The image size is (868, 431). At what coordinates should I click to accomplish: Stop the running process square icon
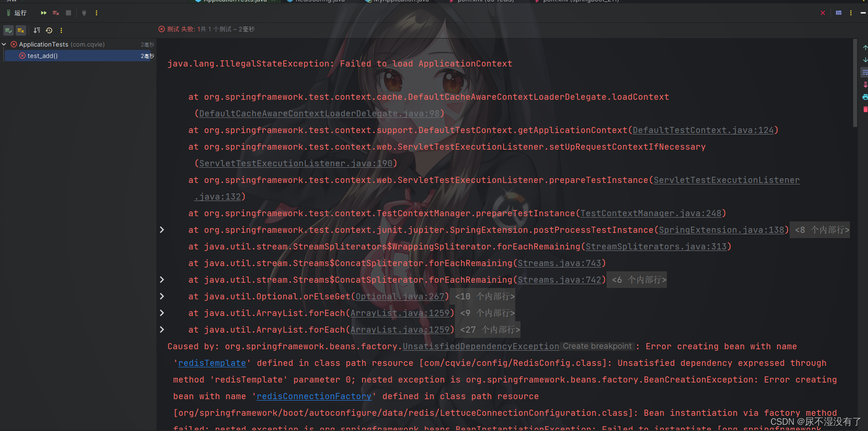68,13
